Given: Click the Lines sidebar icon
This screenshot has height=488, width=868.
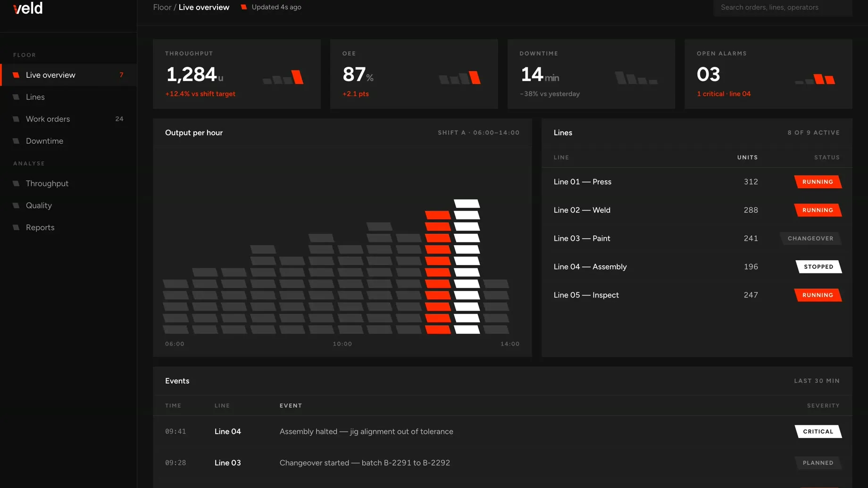Looking at the screenshot, I should coord(16,97).
